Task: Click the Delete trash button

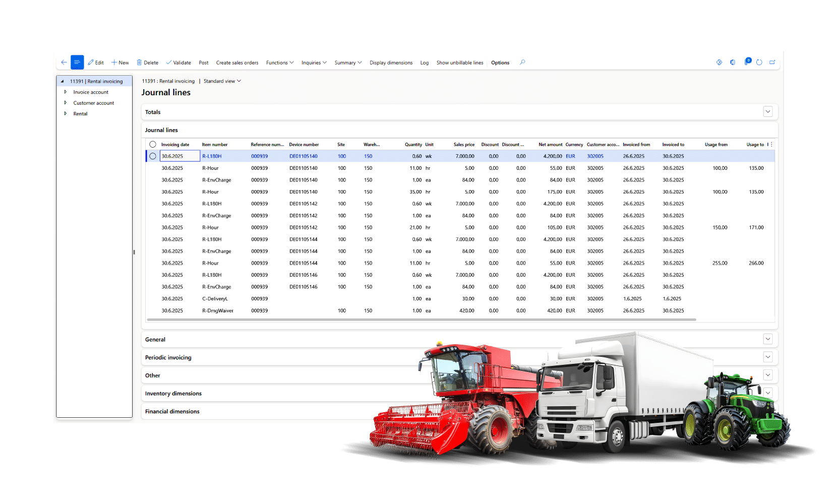Action: pos(147,62)
